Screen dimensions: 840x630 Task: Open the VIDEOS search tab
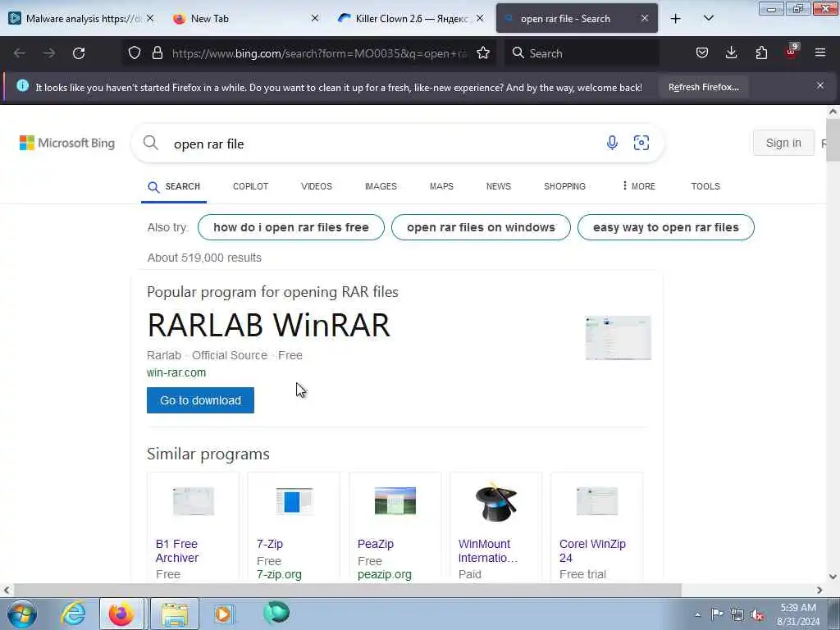click(317, 186)
